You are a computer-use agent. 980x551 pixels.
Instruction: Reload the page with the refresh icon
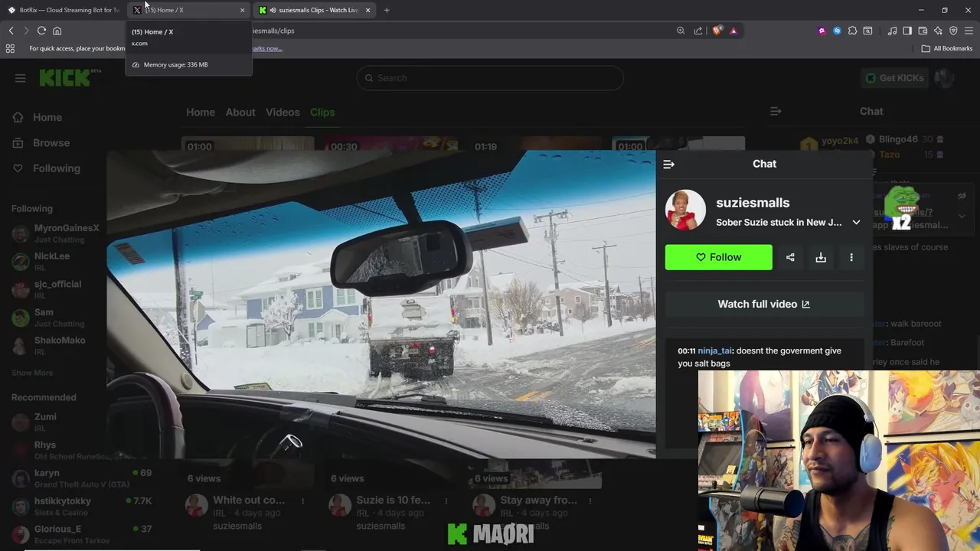click(x=41, y=31)
